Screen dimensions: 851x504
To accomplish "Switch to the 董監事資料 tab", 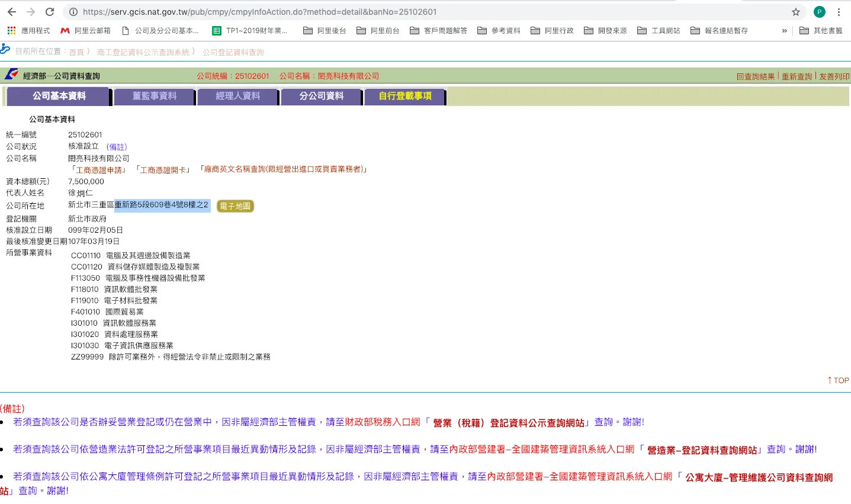I will click(155, 96).
